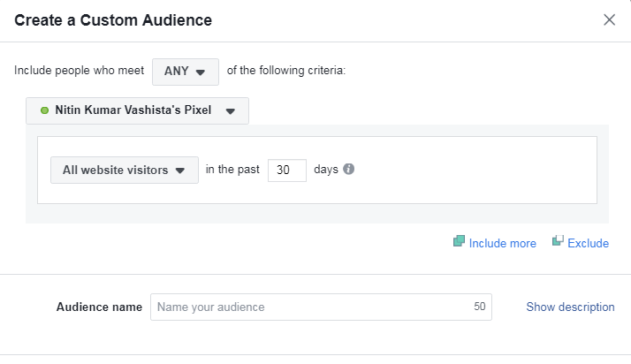
Task: Click the 50 character counter in name field
Action: [x=479, y=307]
